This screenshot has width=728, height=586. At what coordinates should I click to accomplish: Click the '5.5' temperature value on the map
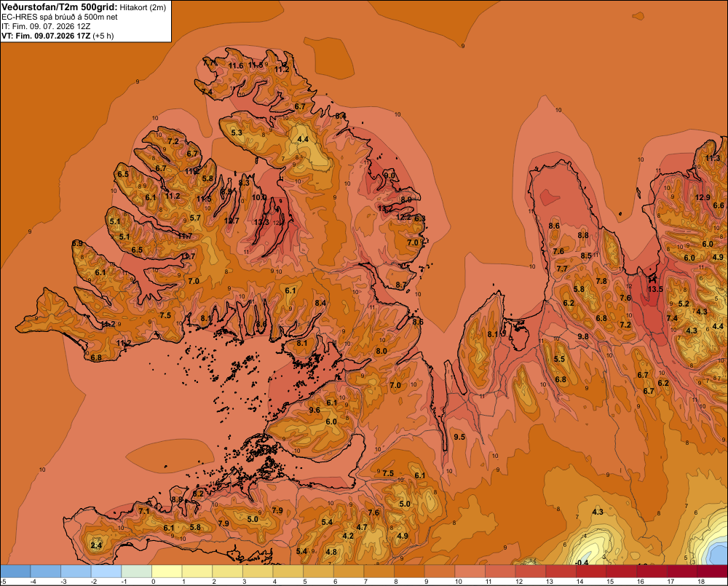[559, 359]
